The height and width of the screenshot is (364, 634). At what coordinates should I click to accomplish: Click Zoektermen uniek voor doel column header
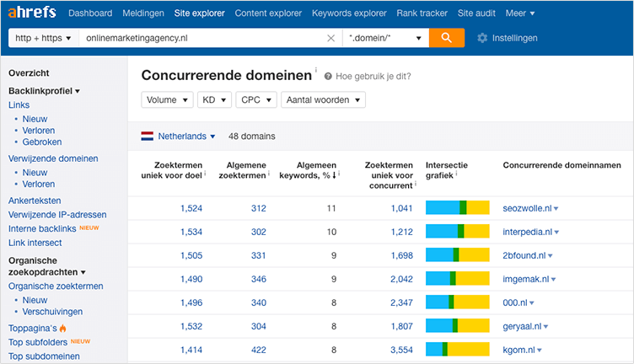(x=172, y=170)
